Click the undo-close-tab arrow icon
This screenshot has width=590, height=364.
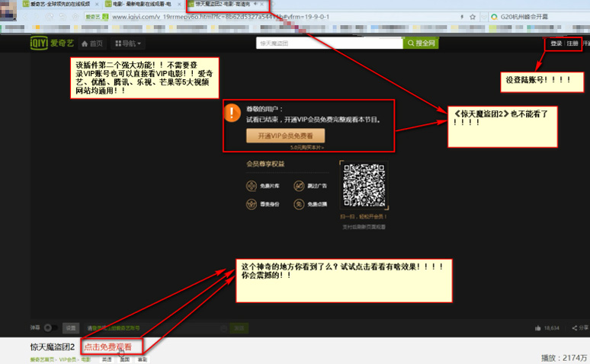tap(63, 17)
